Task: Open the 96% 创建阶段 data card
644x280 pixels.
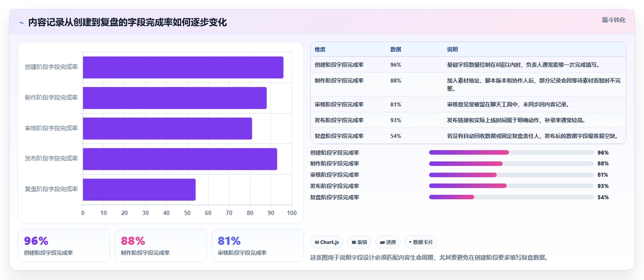Action: (x=64, y=245)
